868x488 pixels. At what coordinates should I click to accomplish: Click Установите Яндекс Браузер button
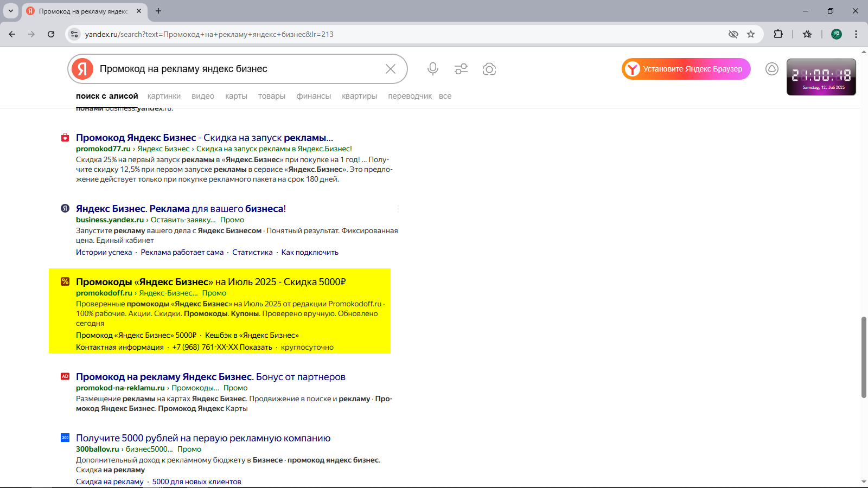[x=686, y=69]
